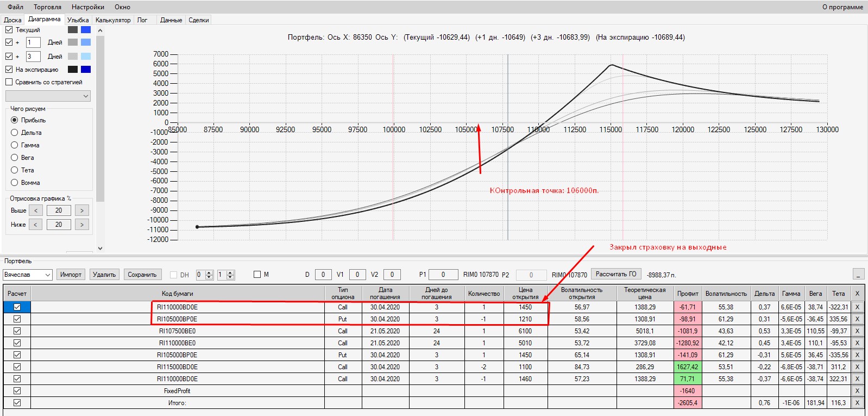Switch to the Улыбка tab

click(78, 20)
